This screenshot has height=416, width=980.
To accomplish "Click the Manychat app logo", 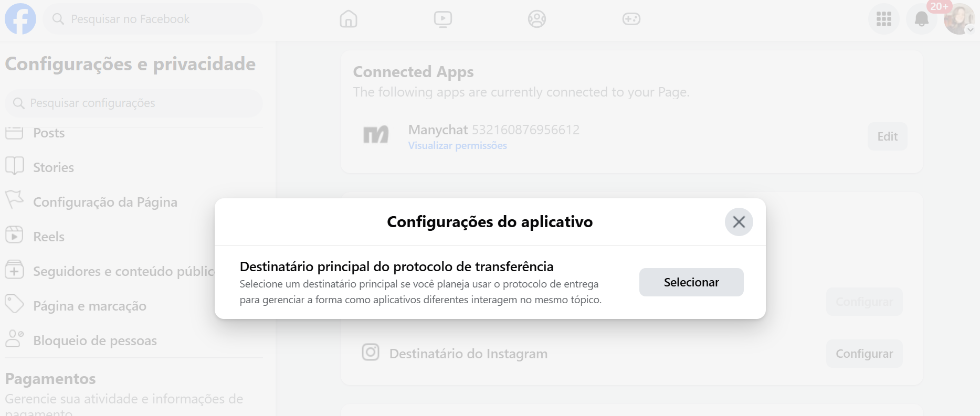I will [x=376, y=135].
